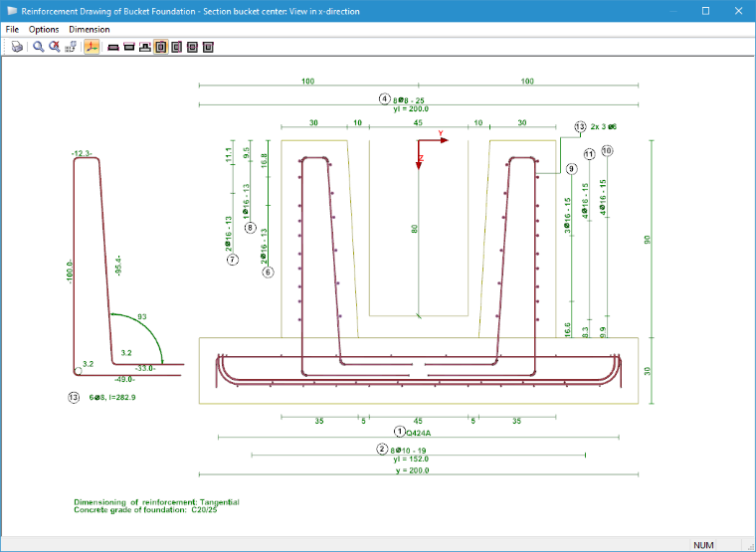Click the 'Dimensioning of reinforcement: Tangential' note
Viewport: 756px width, 552px height.
pos(157,502)
